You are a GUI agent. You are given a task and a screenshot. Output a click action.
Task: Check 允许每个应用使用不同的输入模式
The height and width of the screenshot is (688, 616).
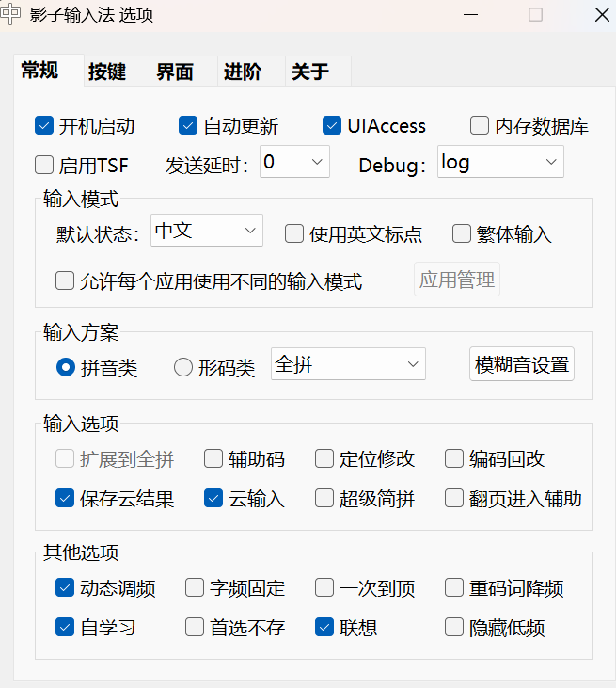65,280
